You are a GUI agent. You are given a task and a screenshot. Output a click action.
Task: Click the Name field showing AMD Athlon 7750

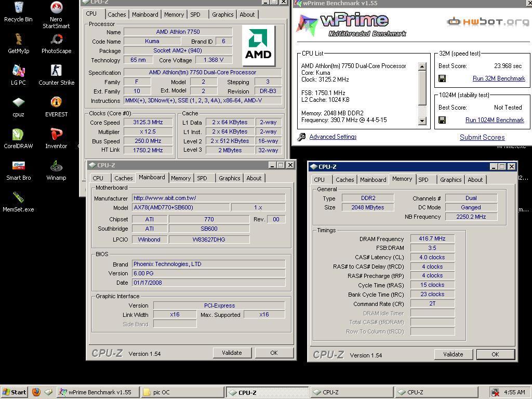(178, 32)
